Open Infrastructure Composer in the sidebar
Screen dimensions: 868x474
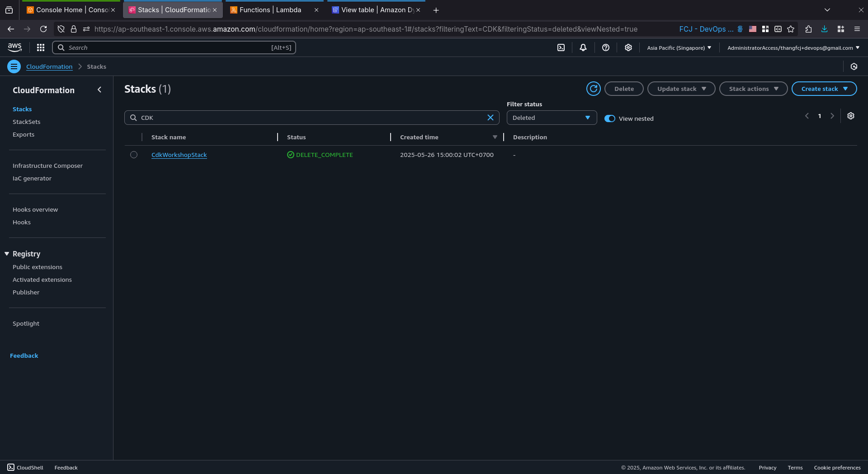click(47, 166)
